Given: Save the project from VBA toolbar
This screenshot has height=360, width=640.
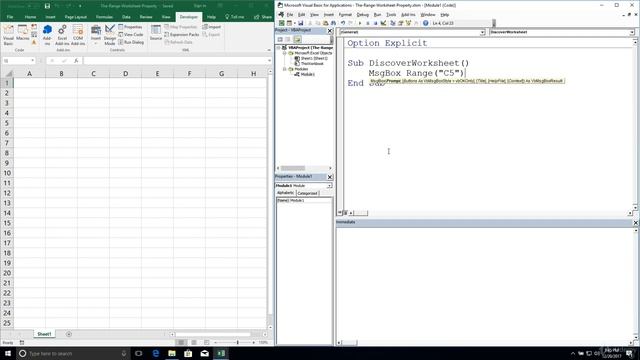Looking at the screenshot, I should pos(301,23).
